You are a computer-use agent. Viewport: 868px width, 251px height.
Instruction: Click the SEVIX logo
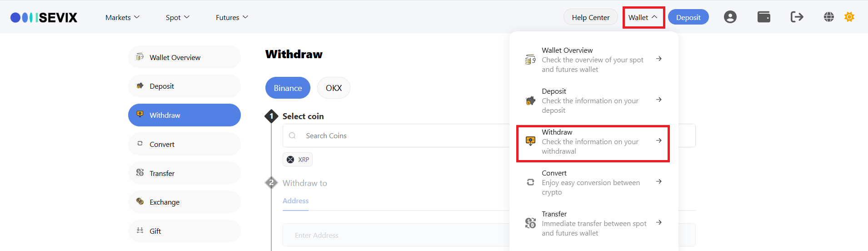(x=44, y=17)
